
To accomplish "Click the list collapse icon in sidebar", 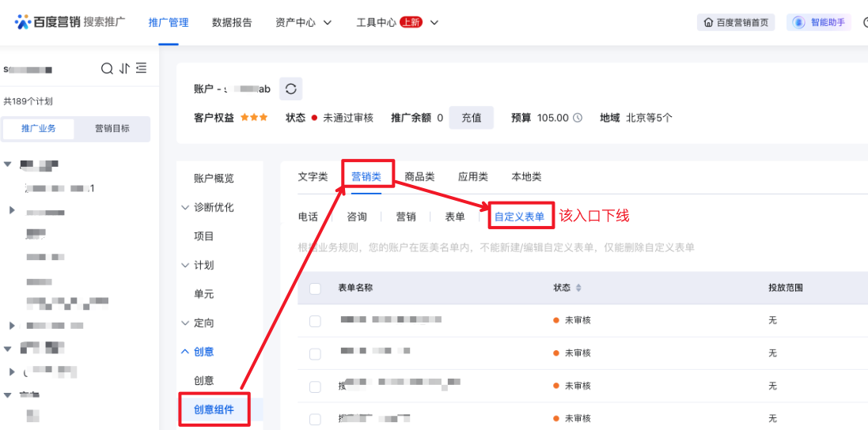I will (x=141, y=69).
